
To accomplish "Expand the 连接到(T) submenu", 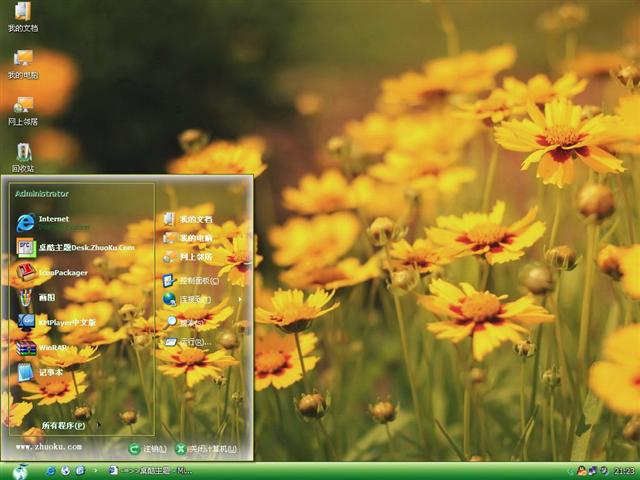I will pos(202,300).
